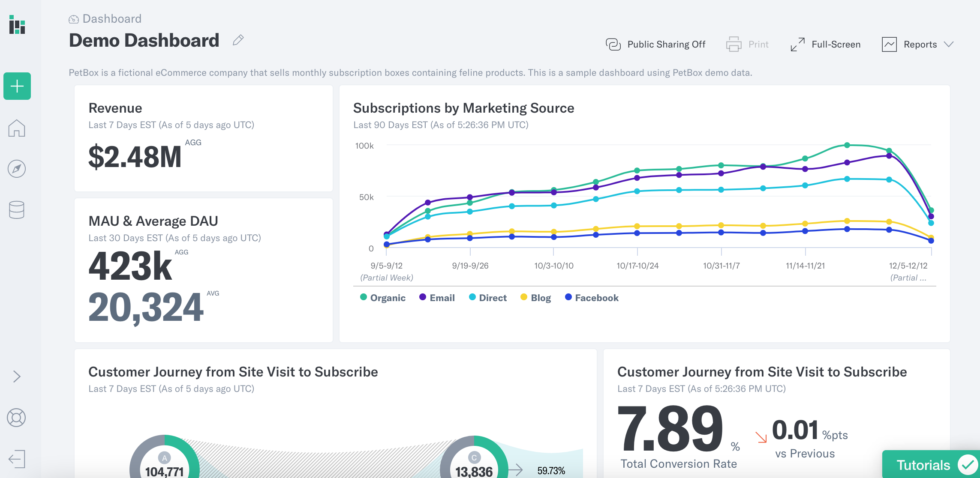Viewport: 980px width, 478px height.
Task: Expand the sidebar with chevron arrow
Action: click(x=17, y=376)
